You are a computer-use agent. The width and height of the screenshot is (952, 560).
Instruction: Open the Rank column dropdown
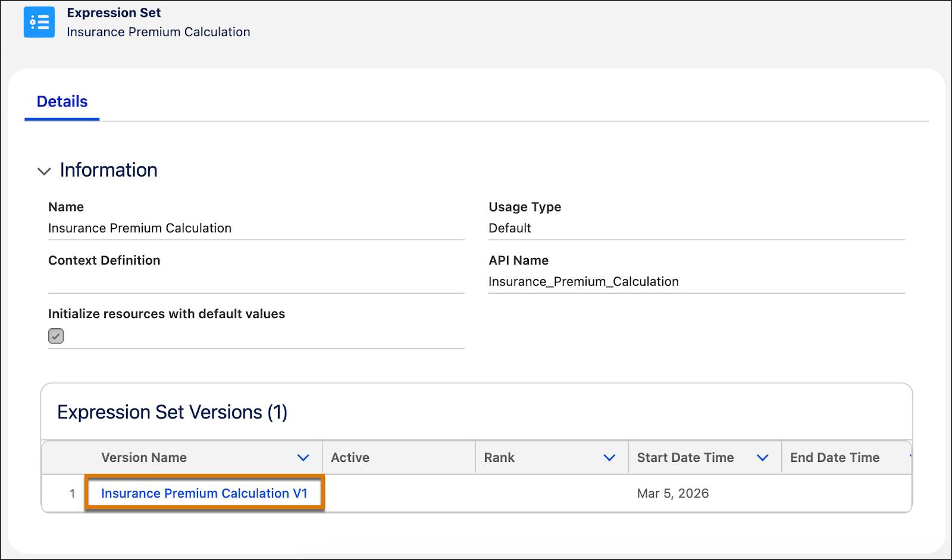[609, 457]
